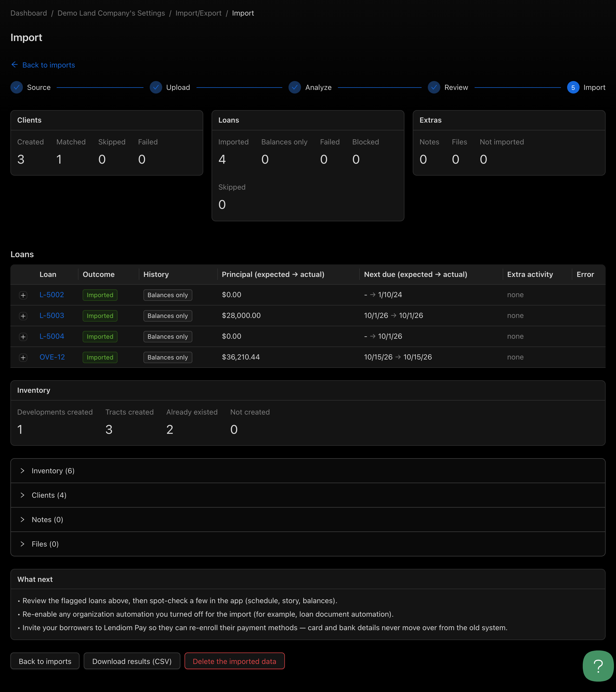Click the bottom Back to imports button
The image size is (616, 692).
click(x=45, y=661)
